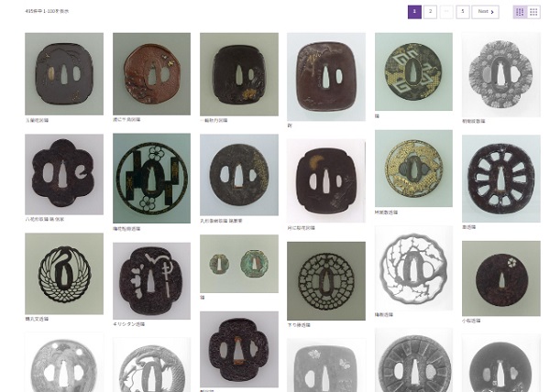The image size is (550, 392).
Task: Open the wheel-spoke openwork tsuba image
Action: point(501,179)
